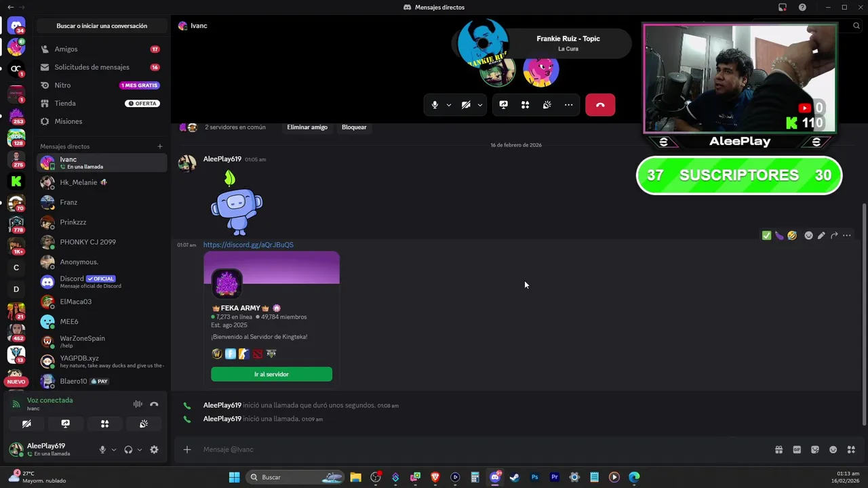868x488 pixels.
Task: Open Discord official messages
Action: tap(102, 281)
